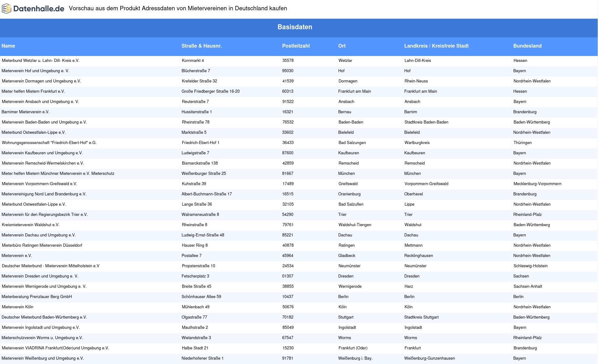Click the town Bad Salzuflen
The height and width of the screenshot is (364, 598).
coord(350,204)
